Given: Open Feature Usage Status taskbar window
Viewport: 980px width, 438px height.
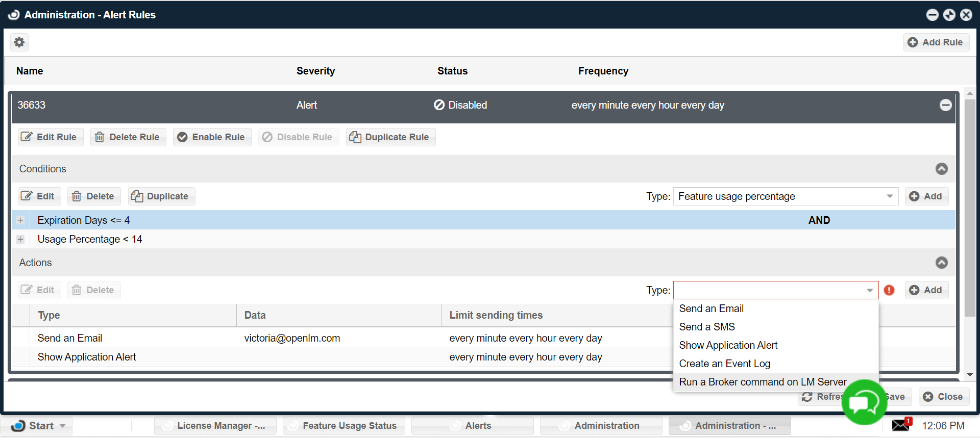Looking at the screenshot, I should (x=344, y=426).
